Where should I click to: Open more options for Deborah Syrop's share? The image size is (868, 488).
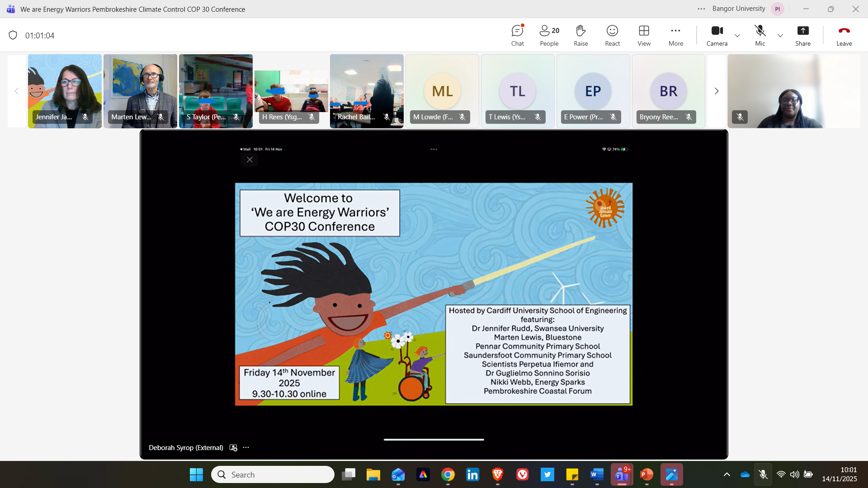[x=246, y=447]
